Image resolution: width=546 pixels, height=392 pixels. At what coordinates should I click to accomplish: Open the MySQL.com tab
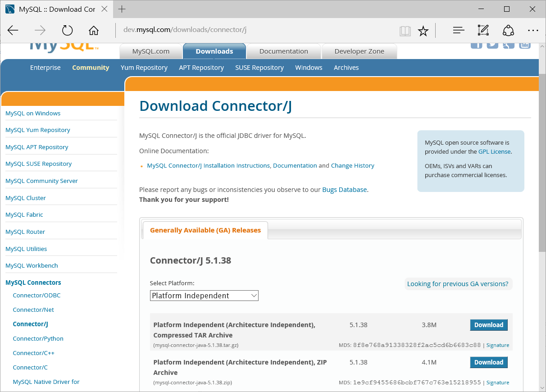151,51
